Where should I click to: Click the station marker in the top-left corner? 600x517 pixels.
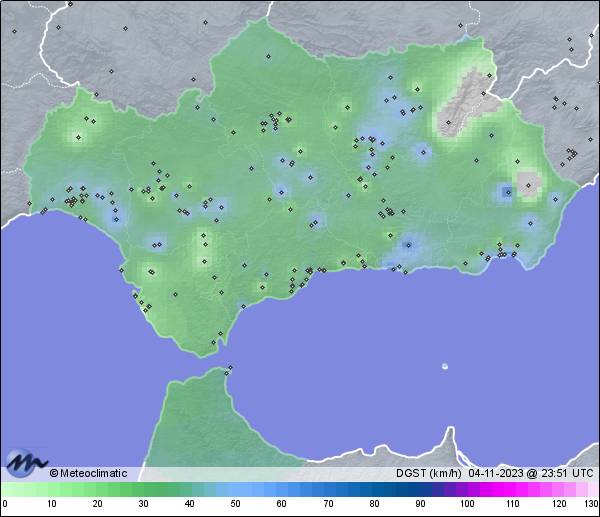coord(15,31)
